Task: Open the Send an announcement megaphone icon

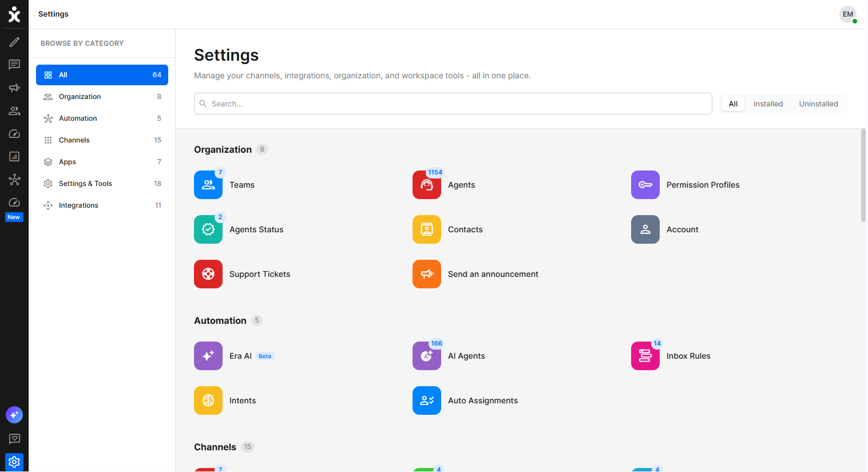Action: click(427, 274)
